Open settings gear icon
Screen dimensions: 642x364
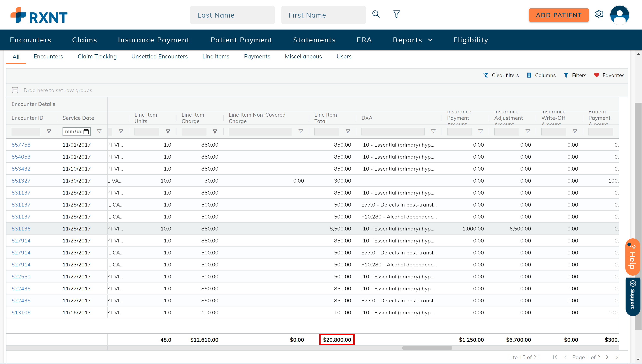[599, 14]
